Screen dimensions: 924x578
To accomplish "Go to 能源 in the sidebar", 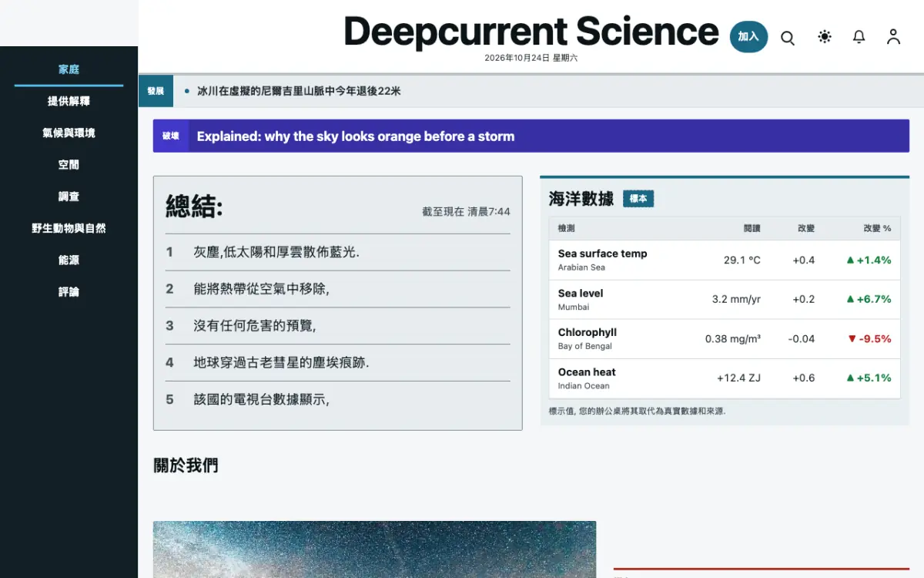I will pyautogui.click(x=69, y=260).
